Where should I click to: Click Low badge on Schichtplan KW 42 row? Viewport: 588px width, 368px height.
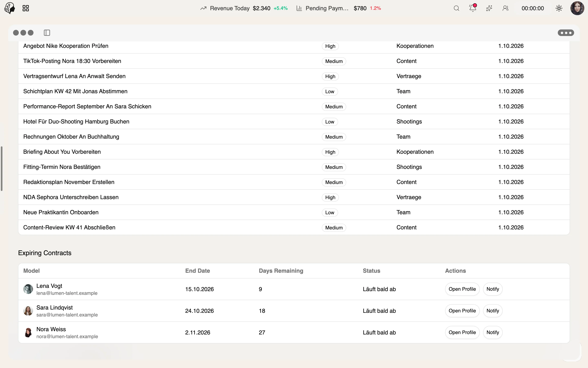[x=330, y=92]
